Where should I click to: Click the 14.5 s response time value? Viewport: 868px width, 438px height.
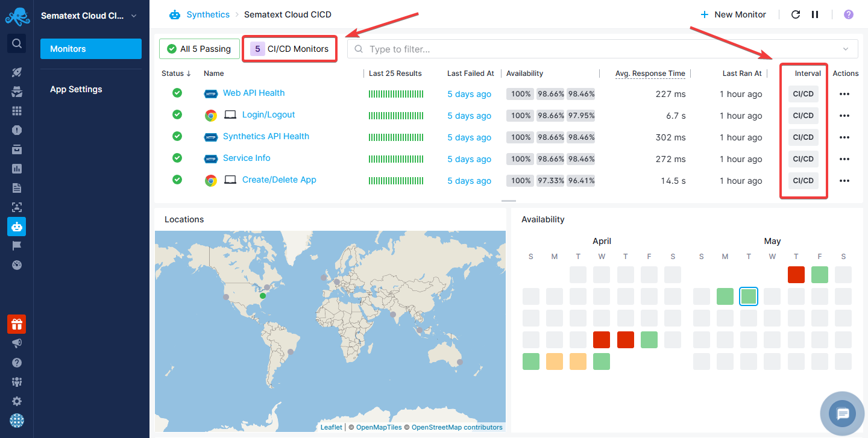(x=673, y=181)
